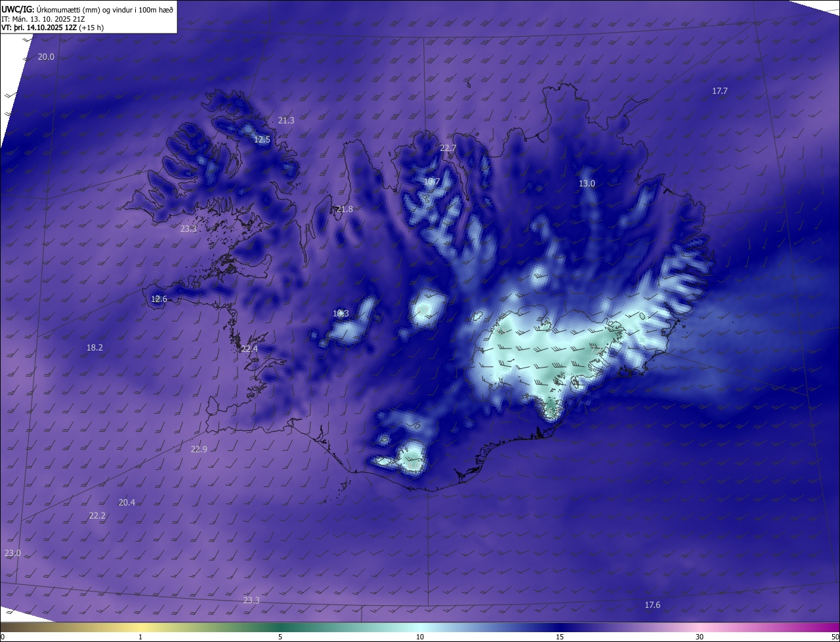
Task: Click the 22.7 value label
Action: coord(448,148)
